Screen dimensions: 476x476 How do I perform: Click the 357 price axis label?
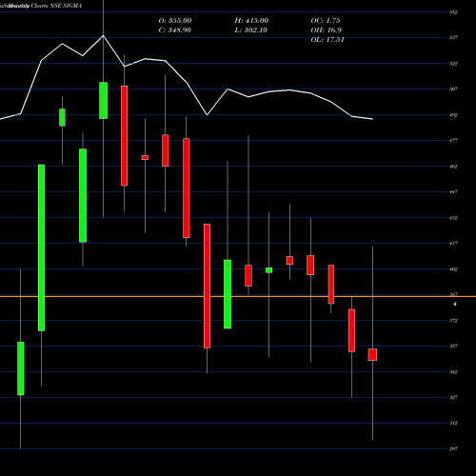point(453,346)
